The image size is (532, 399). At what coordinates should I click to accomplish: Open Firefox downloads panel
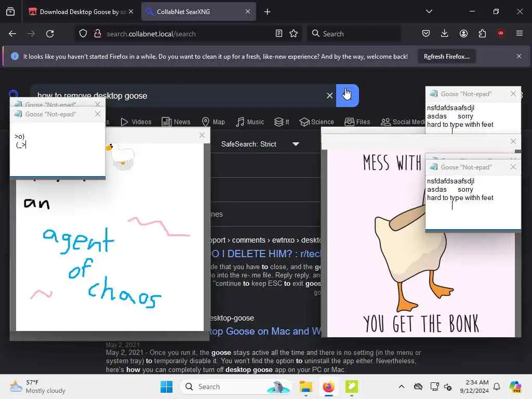pyautogui.click(x=445, y=33)
